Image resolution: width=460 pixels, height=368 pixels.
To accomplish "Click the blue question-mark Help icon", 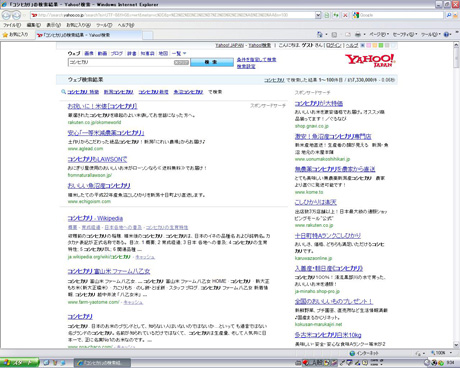I will pyautogui.click(x=446, y=34).
